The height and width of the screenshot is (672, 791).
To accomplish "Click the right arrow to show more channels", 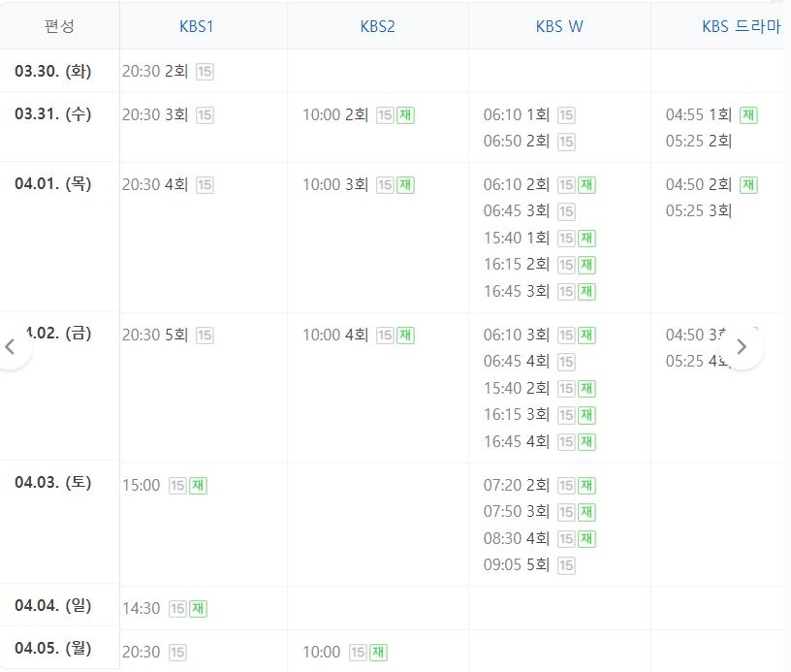I will 741,346.
